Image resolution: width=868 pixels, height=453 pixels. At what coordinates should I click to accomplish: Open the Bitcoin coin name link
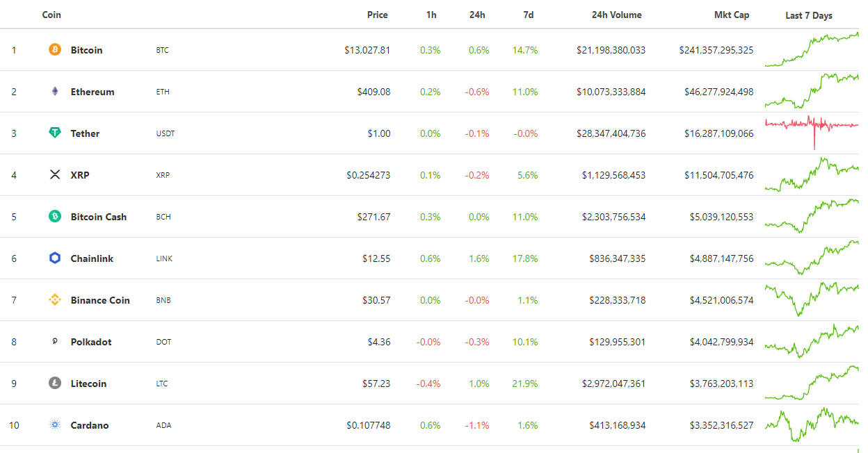coord(86,50)
